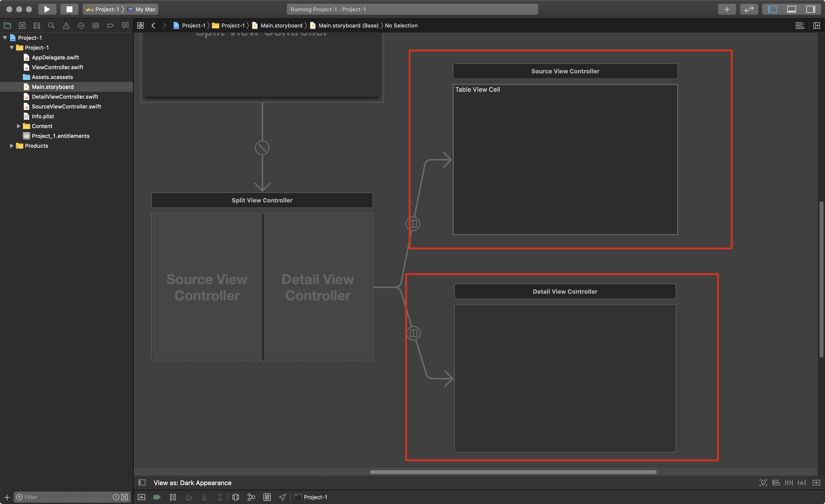
Task: Click View as: Dark Appearance
Action: click(x=192, y=483)
